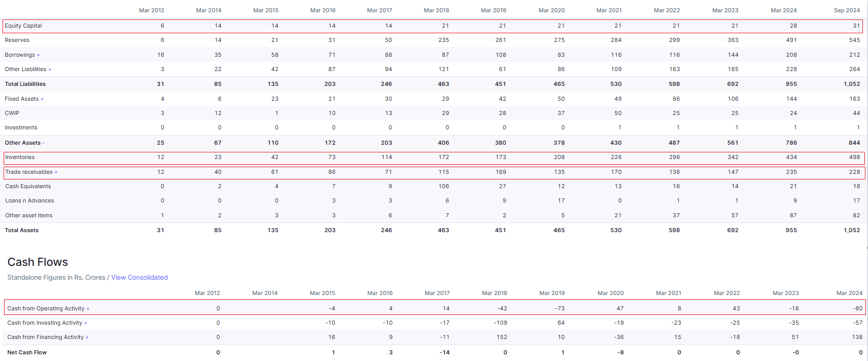Select Equity Capital Mar 2024 value 28

point(793,26)
